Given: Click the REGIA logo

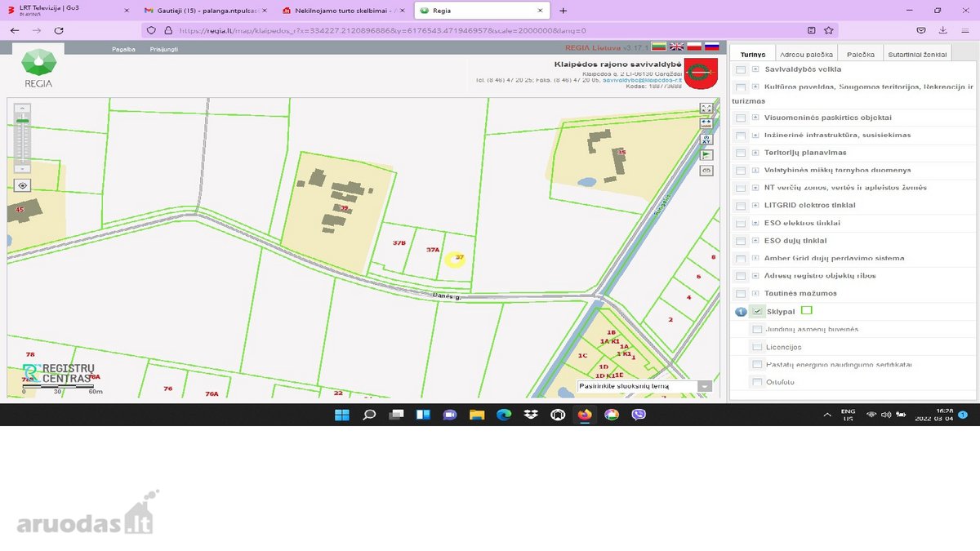Looking at the screenshot, I should pyautogui.click(x=38, y=69).
